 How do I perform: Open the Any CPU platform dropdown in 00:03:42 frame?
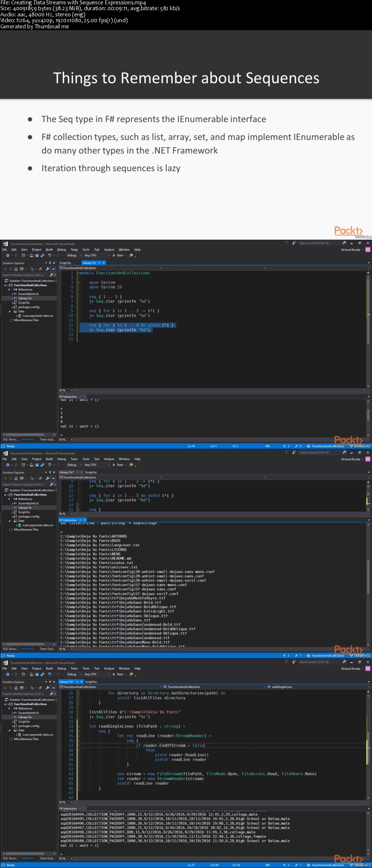tap(97, 255)
